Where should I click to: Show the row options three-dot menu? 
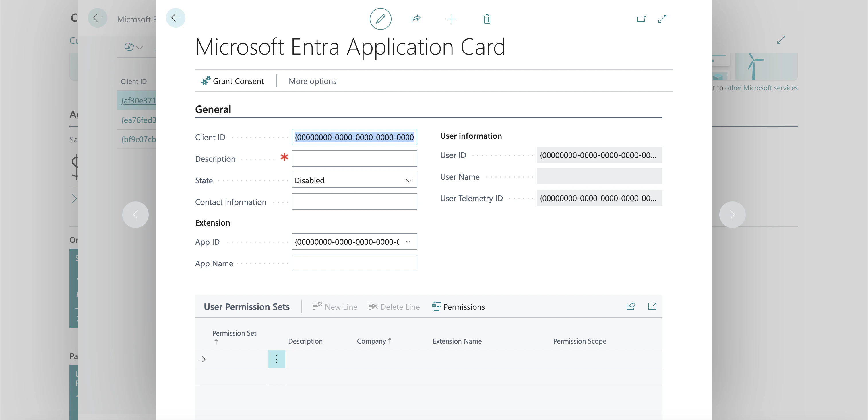point(277,359)
